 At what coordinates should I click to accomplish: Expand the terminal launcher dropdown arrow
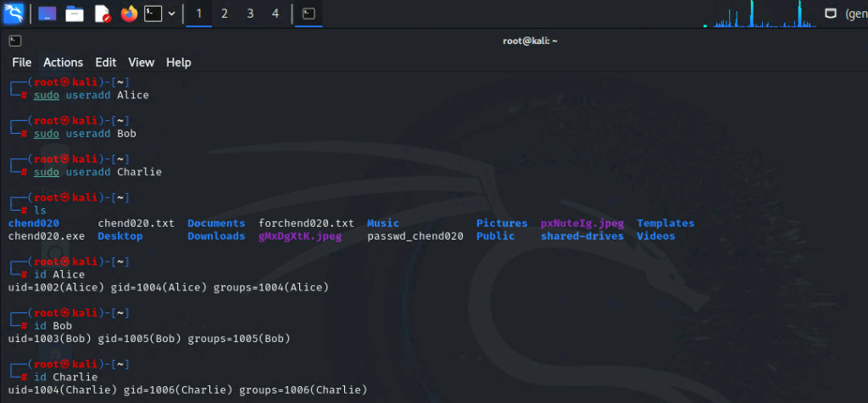click(172, 14)
